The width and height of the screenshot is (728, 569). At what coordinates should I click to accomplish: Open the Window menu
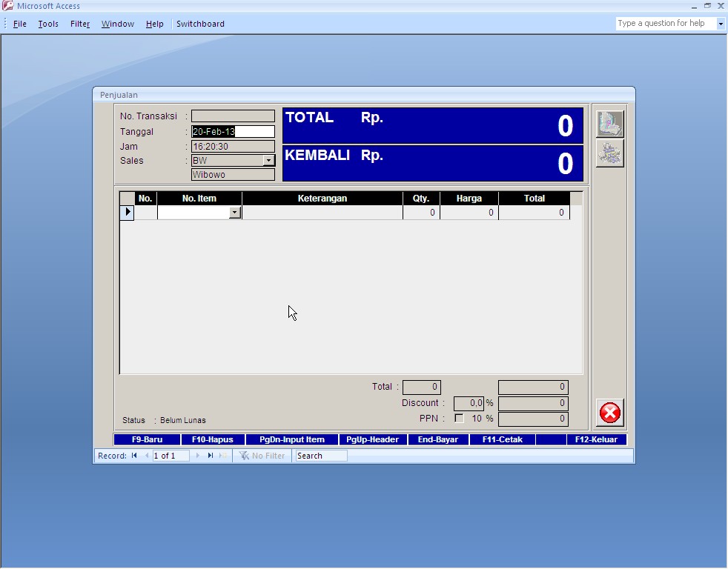tap(117, 24)
